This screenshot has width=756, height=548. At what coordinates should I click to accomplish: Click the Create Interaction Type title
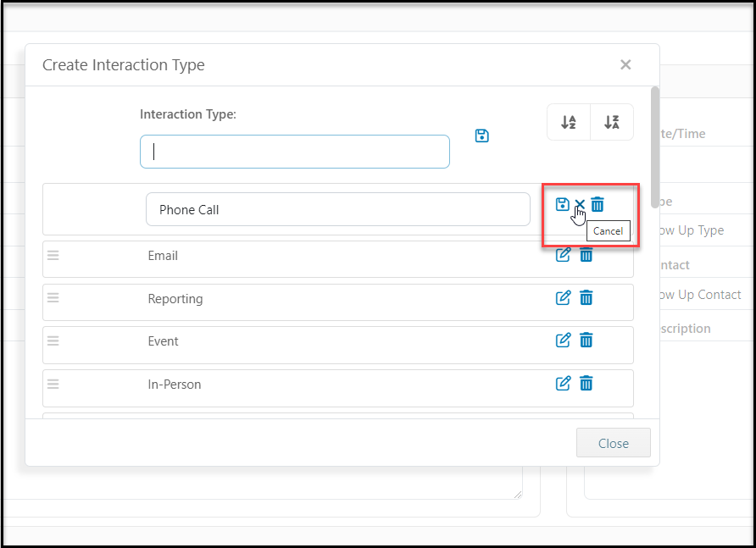pyautogui.click(x=124, y=65)
